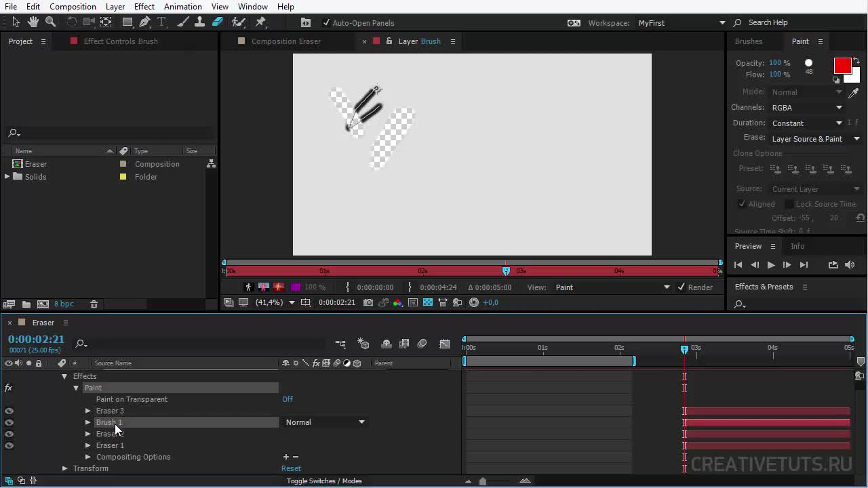Hide Eraser 3 stroke visibility eye
Image resolution: width=868 pixels, height=488 pixels.
tap(9, 411)
